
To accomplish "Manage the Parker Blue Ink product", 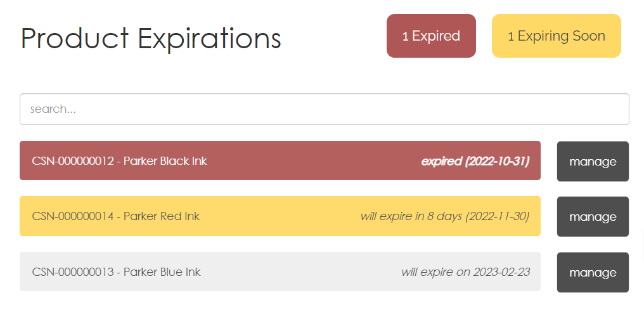I will tap(593, 273).
